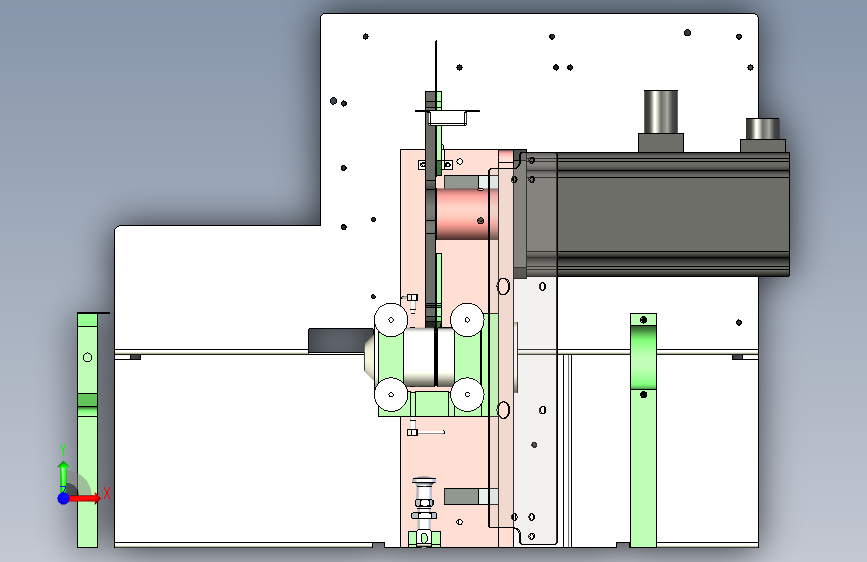Screen dimensions: 867x562
Task: Select the short connector cylinder at motor end
Action: coord(762,129)
